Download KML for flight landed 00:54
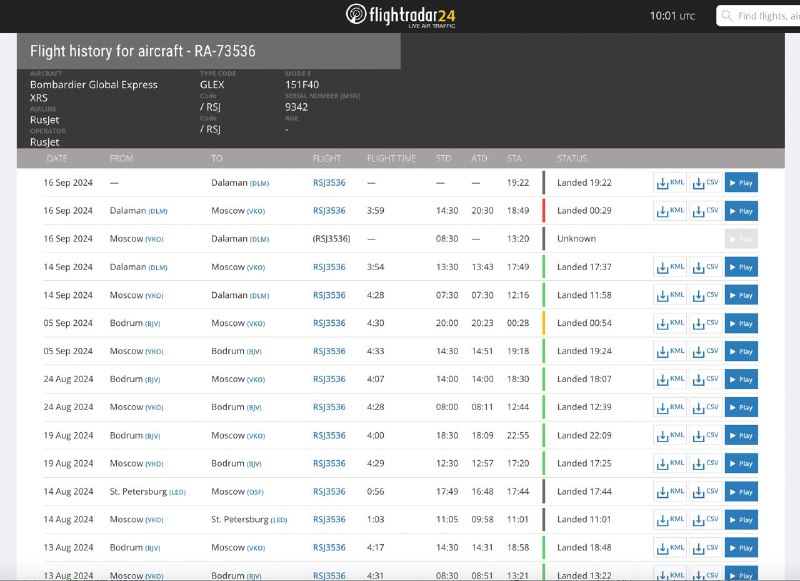 pos(670,323)
